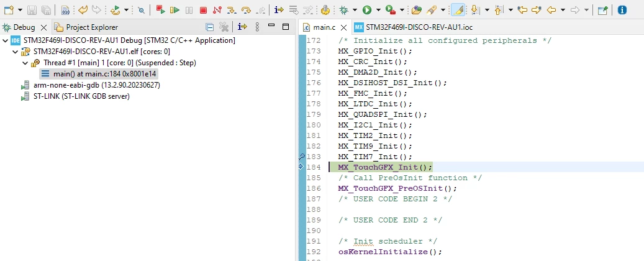Select the main() at main.c:184 stack frame

(99, 75)
